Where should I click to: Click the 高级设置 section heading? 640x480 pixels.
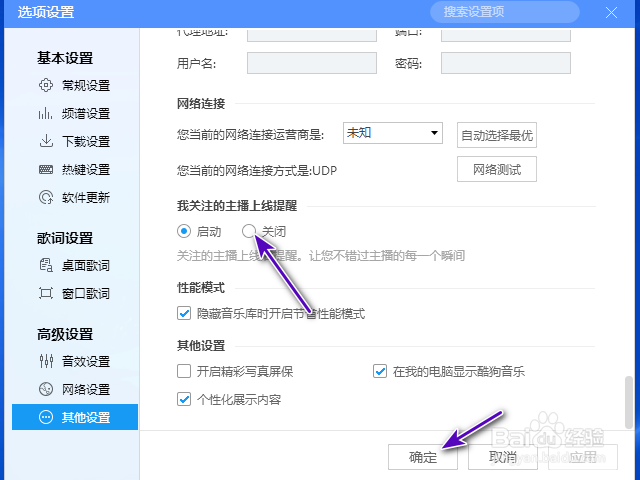(65, 334)
